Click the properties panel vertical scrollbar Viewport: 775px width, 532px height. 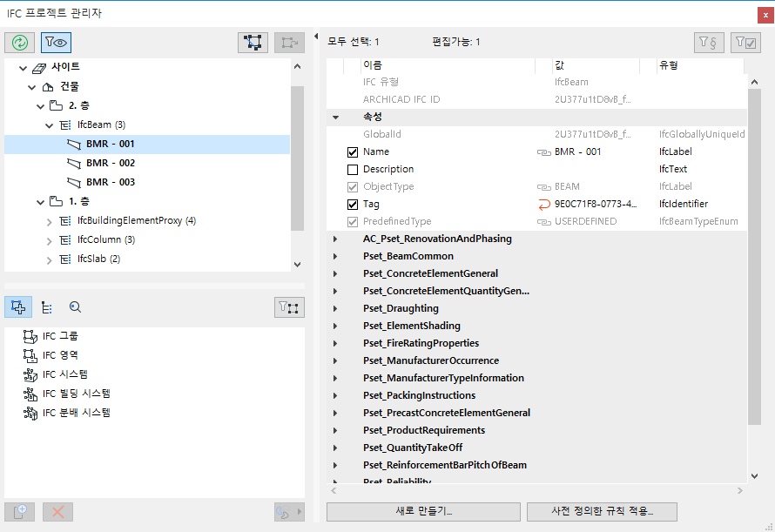pos(754,257)
